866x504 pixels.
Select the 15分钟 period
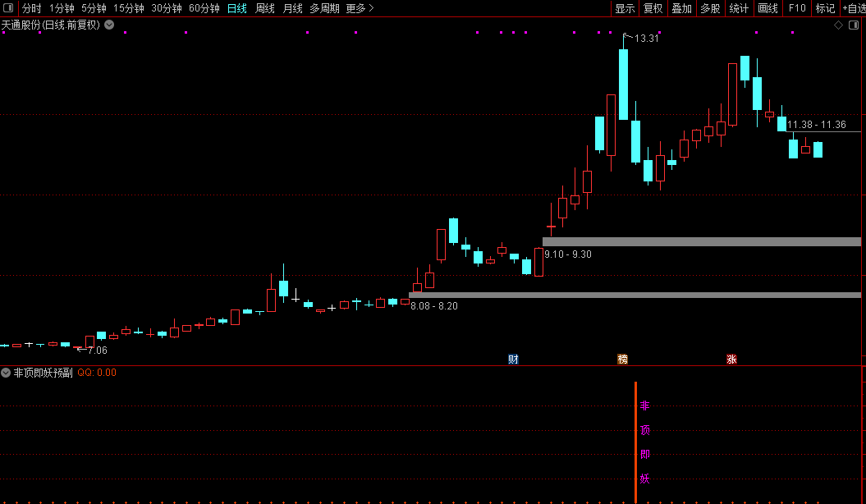(x=128, y=8)
